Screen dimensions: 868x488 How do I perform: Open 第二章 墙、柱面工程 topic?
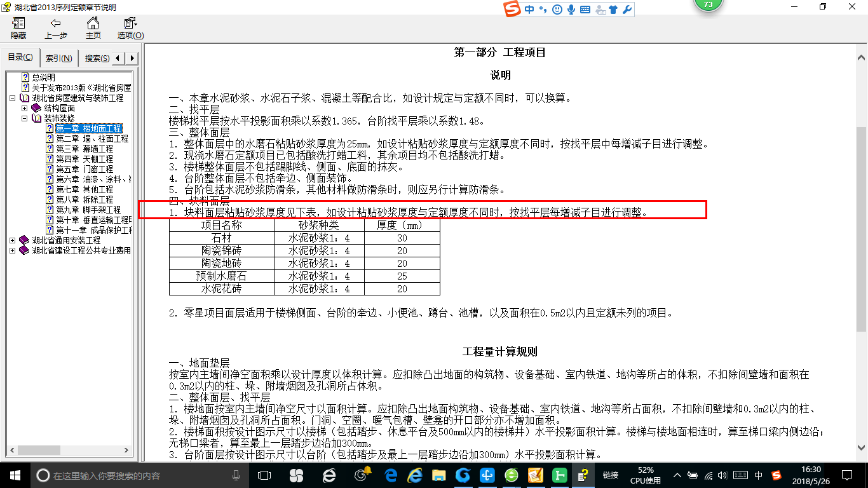point(92,139)
